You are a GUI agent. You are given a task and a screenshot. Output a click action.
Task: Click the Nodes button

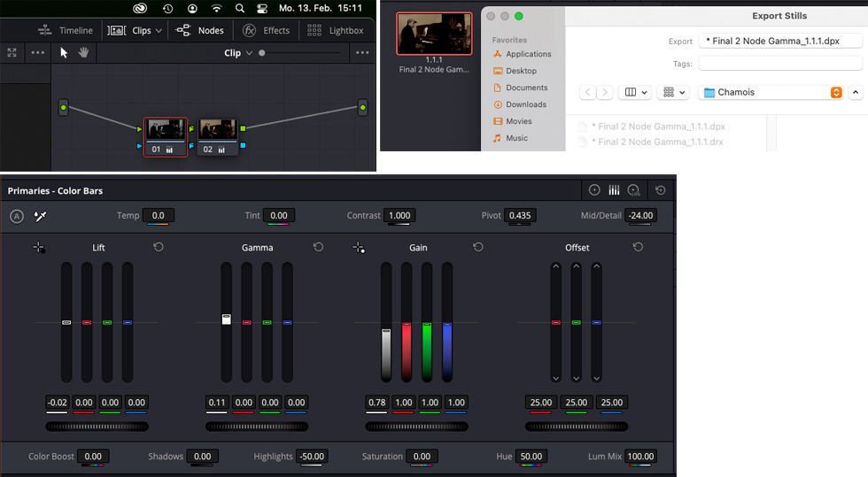click(x=200, y=30)
